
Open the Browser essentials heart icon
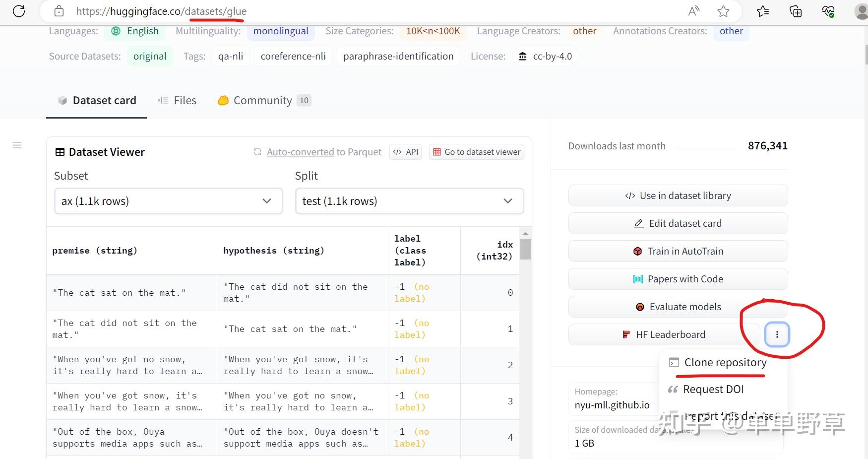[828, 11]
